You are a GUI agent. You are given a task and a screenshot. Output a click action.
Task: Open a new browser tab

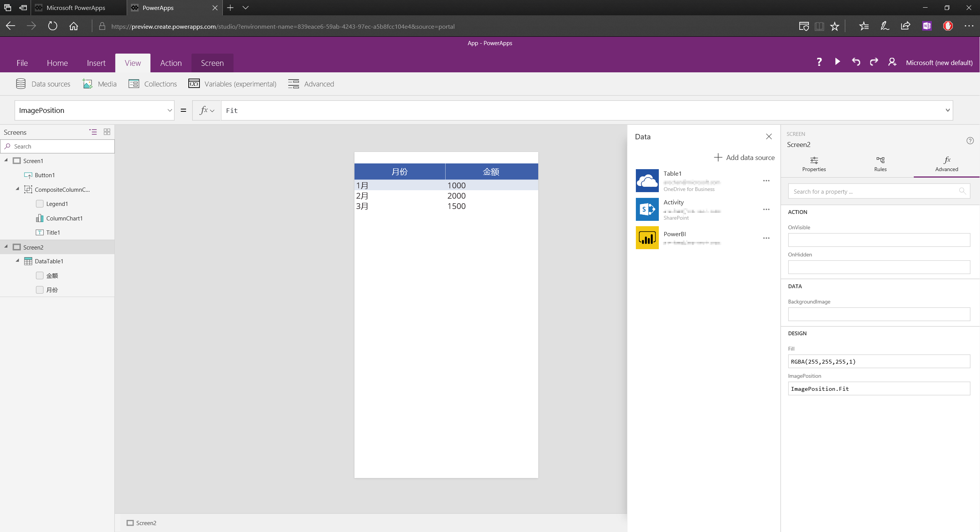tap(230, 8)
